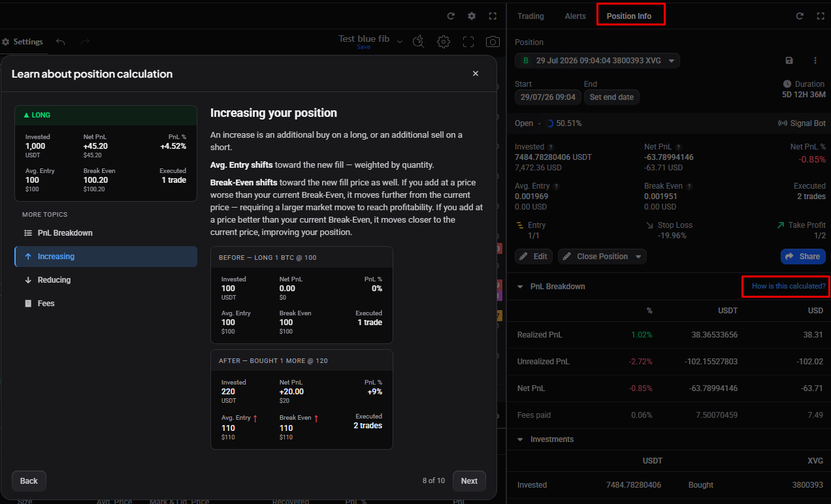Click the redo arrow in chart toolbar
831x504 pixels.
(85, 42)
